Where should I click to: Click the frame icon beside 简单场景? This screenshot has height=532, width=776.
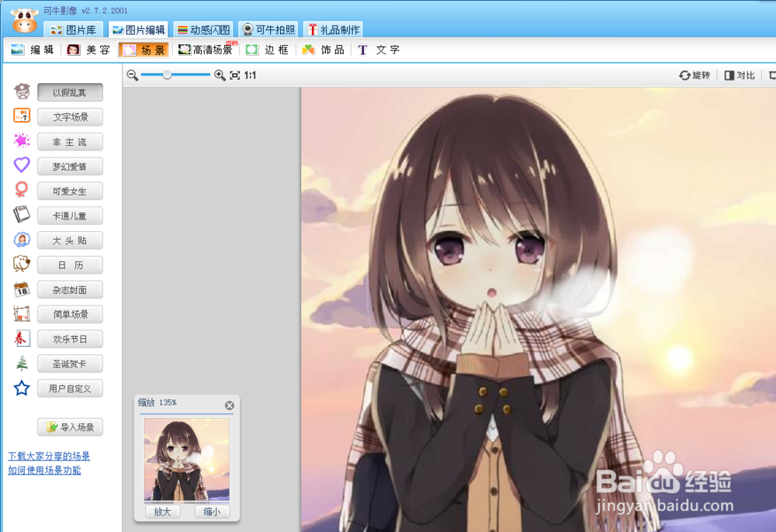(22, 313)
